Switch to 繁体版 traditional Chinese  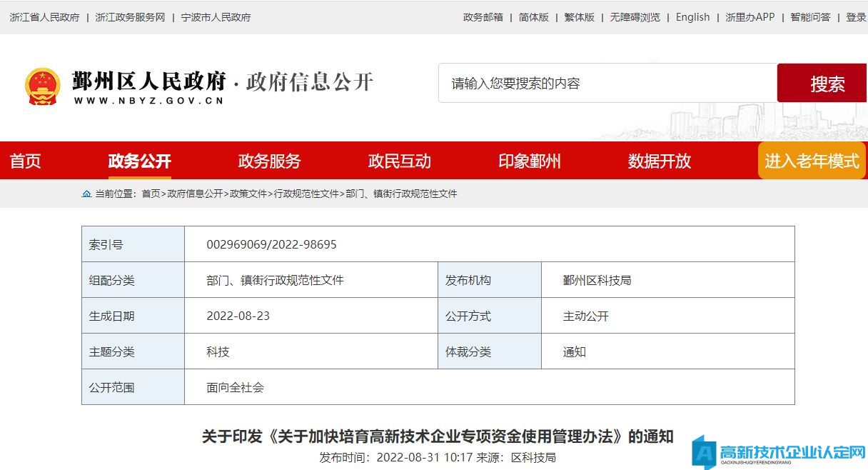coord(579,17)
